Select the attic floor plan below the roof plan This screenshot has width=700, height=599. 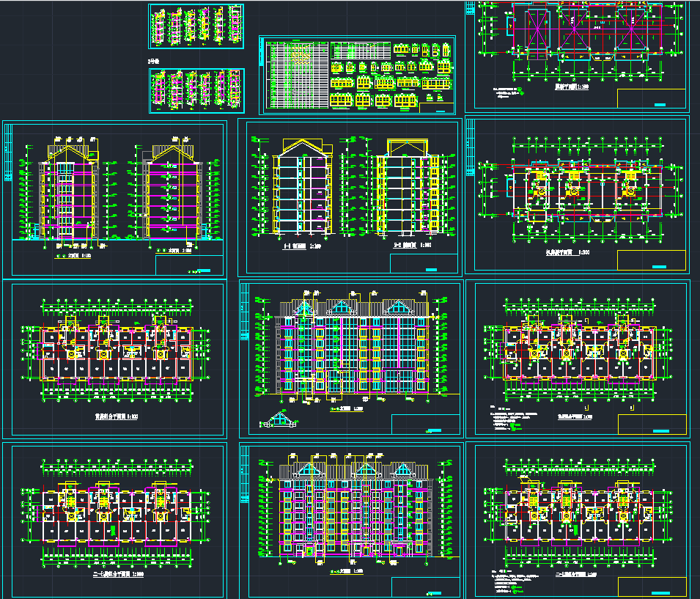(581, 190)
